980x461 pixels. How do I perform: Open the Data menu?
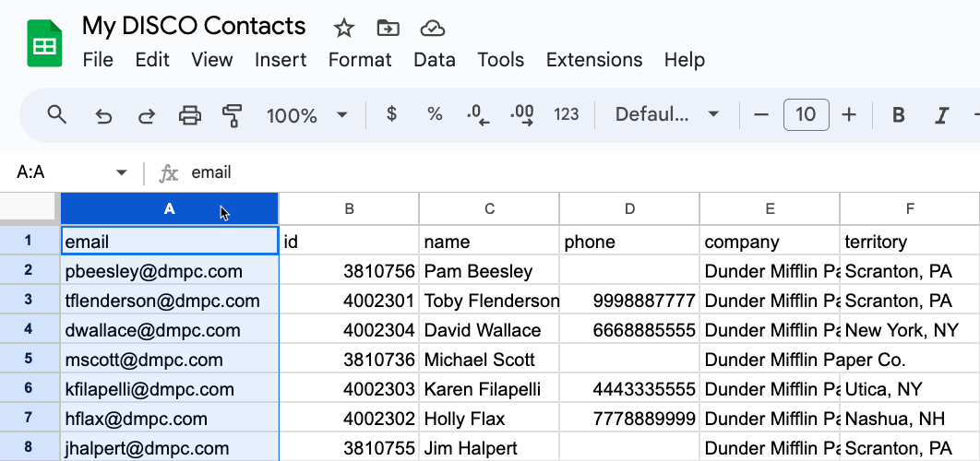click(435, 60)
